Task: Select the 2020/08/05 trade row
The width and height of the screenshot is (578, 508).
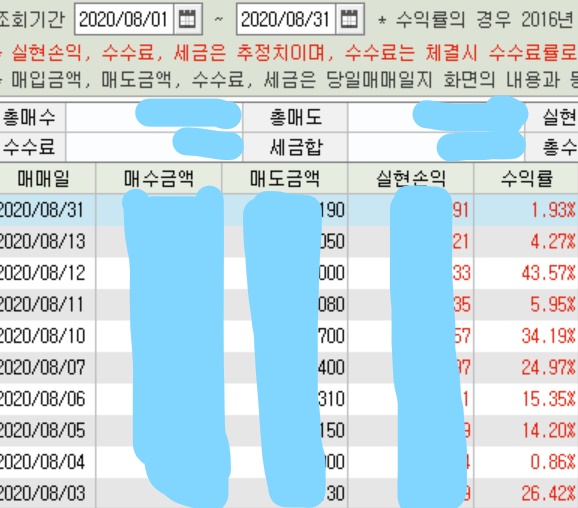Action: pyautogui.click(x=289, y=430)
